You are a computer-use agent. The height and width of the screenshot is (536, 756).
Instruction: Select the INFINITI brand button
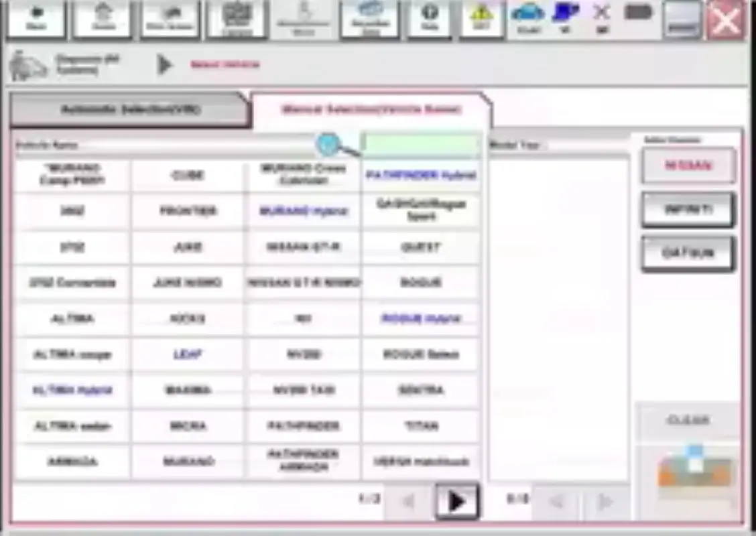coord(688,210)
